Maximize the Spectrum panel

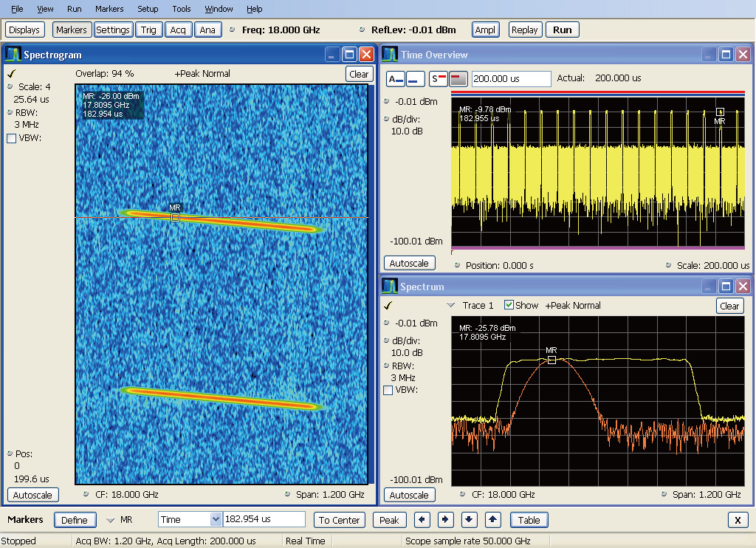(726, 287)
